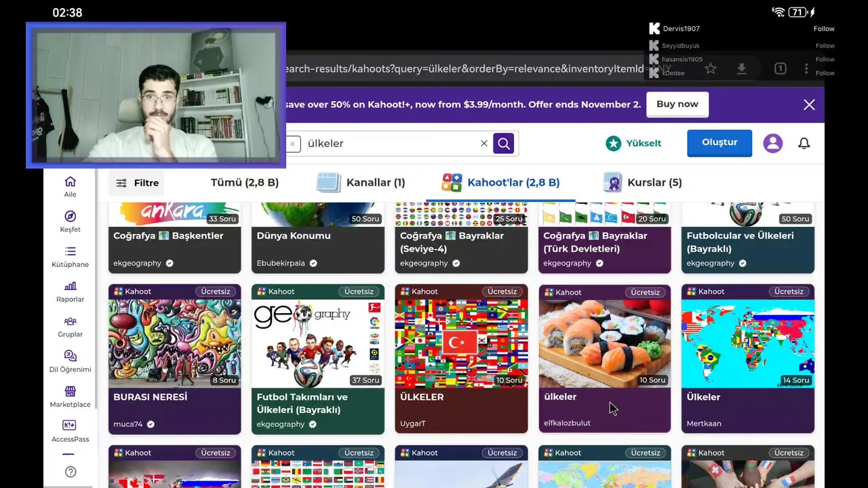Click the 37 Soru badge
The image size is (868, 488).
tap(366, 380)
